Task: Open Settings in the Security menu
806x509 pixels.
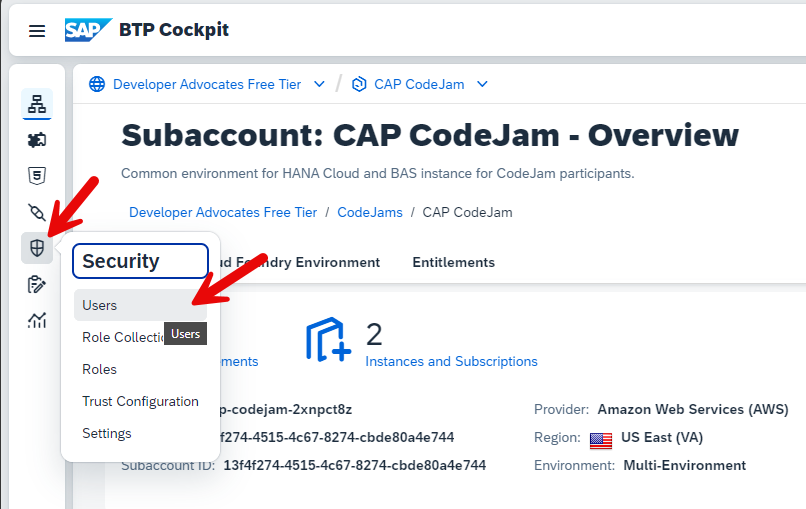Action: coord(107,433)
